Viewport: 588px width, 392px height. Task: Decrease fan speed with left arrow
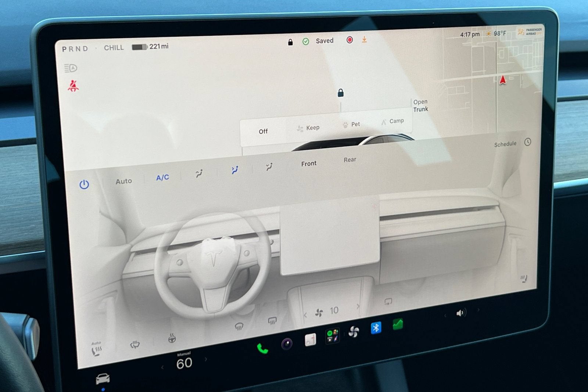pyautogui.click(x=305, y=315)
